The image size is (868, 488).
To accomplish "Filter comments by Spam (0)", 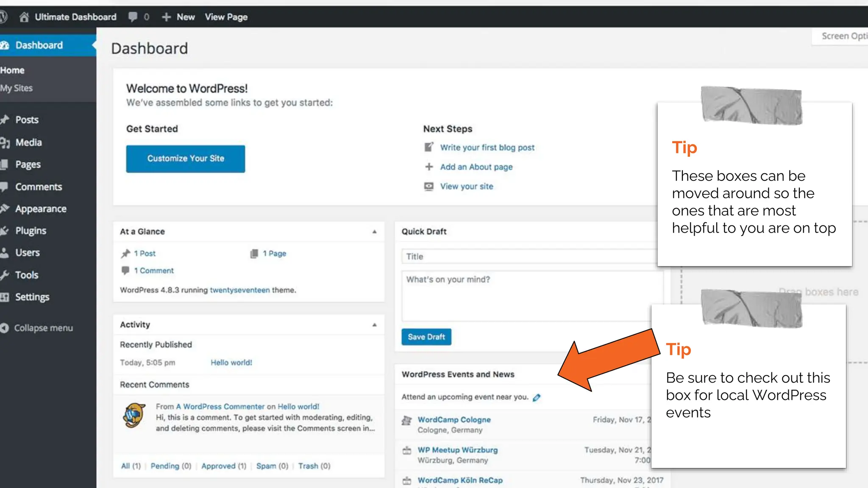I will point(272,466).
